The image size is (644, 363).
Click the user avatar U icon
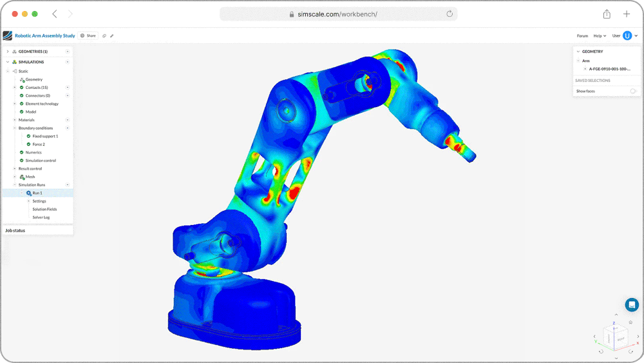627,35
